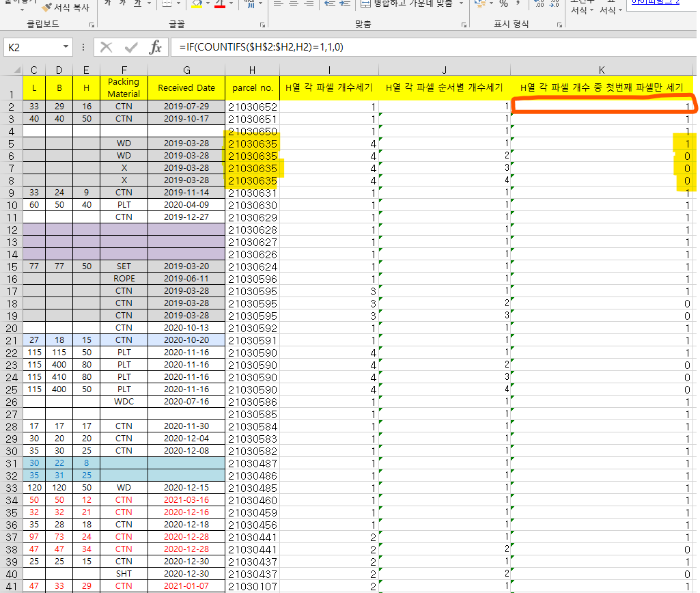Click parcel number 21030107 in row 41
The width and height of the screenshot is (700, 593).
[x=252, y=586]
